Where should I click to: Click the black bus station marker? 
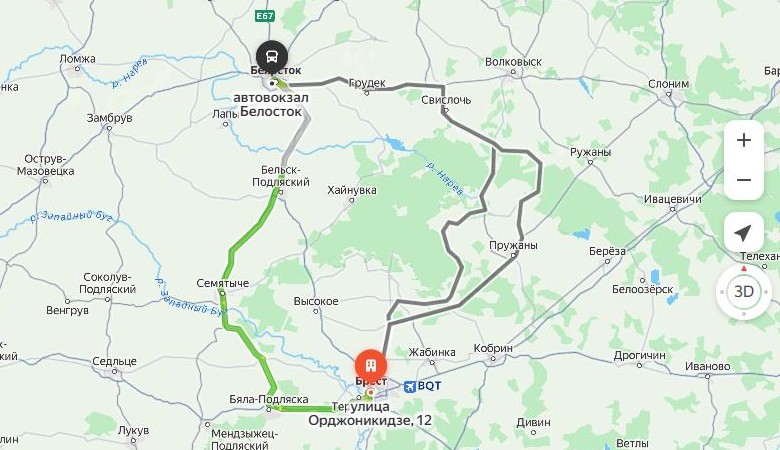[x=272, y=56]
